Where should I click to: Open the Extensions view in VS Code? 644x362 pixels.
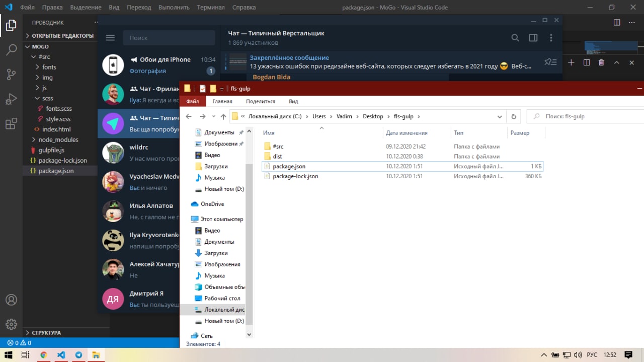11,123
